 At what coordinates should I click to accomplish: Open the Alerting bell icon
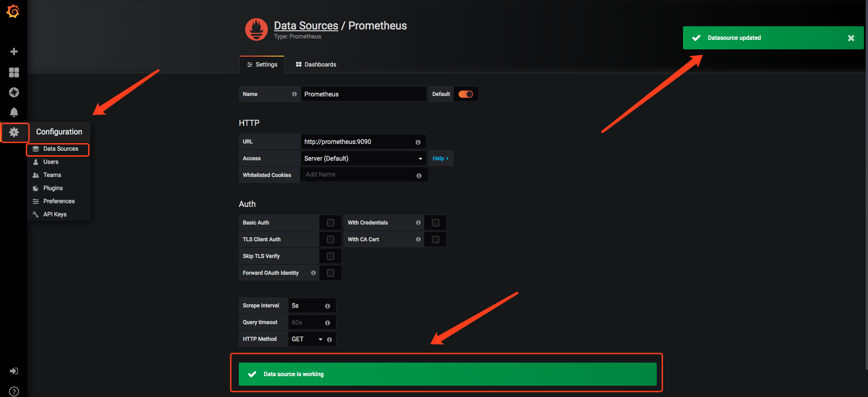pos(14,112)
